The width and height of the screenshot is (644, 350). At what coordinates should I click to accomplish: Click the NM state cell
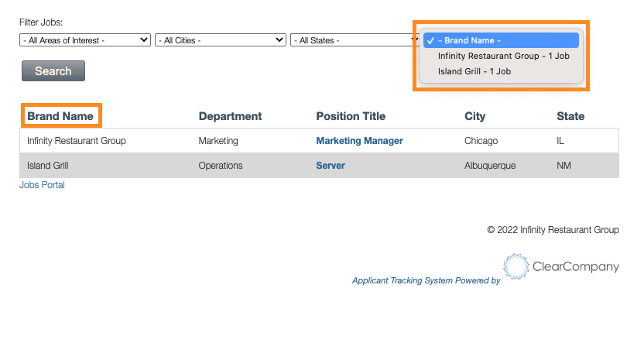point(564,166)
